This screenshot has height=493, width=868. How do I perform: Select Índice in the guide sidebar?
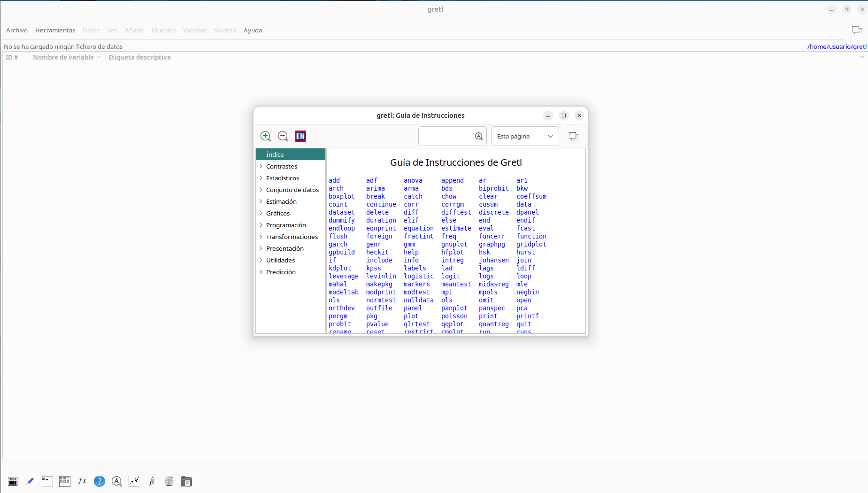291,154
